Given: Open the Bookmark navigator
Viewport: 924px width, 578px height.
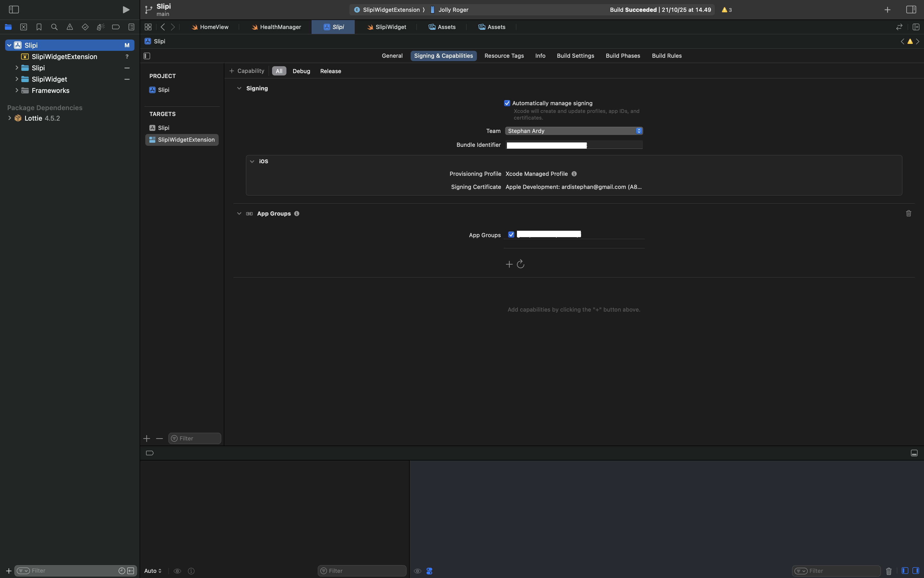Looking at the screenshot, I should pyautogui.click(x=38, y=27).
